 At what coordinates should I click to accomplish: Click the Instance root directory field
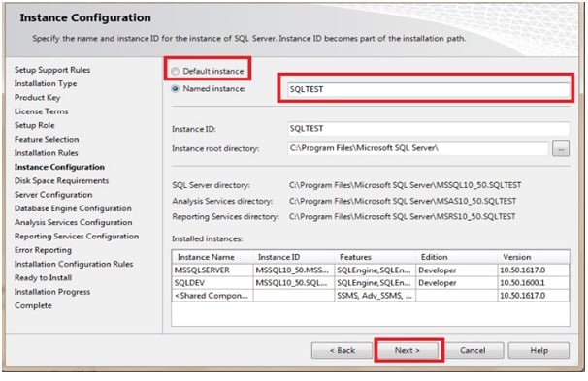(x=418, y=148)
